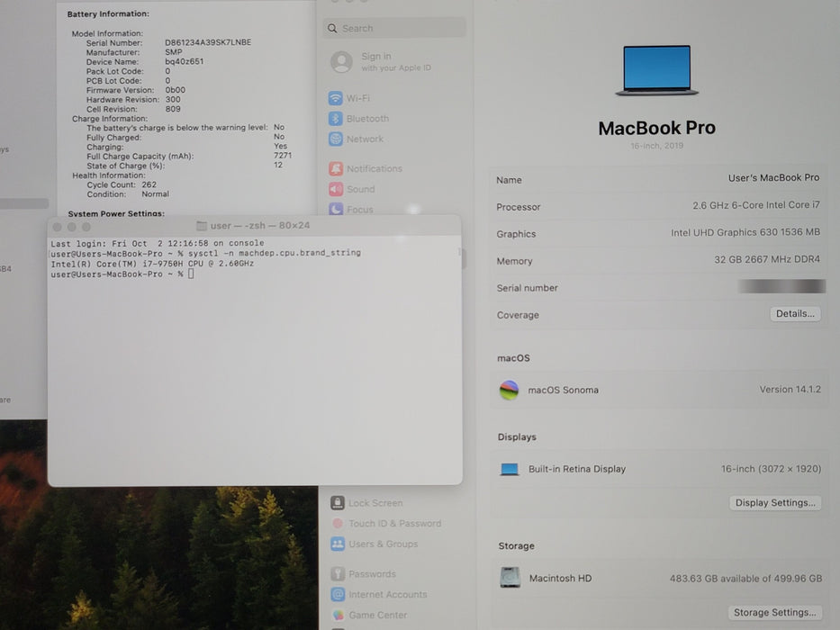This screenshot has width=840, height=630.
Task: Click the magnifier icon in search field
Action: pyautogui.click(x=332, y=28)
